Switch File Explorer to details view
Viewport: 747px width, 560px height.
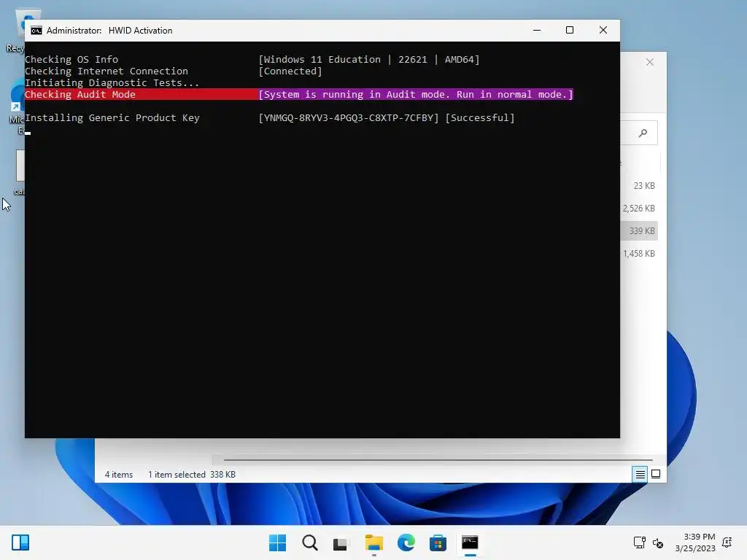(x=640, y=474)
